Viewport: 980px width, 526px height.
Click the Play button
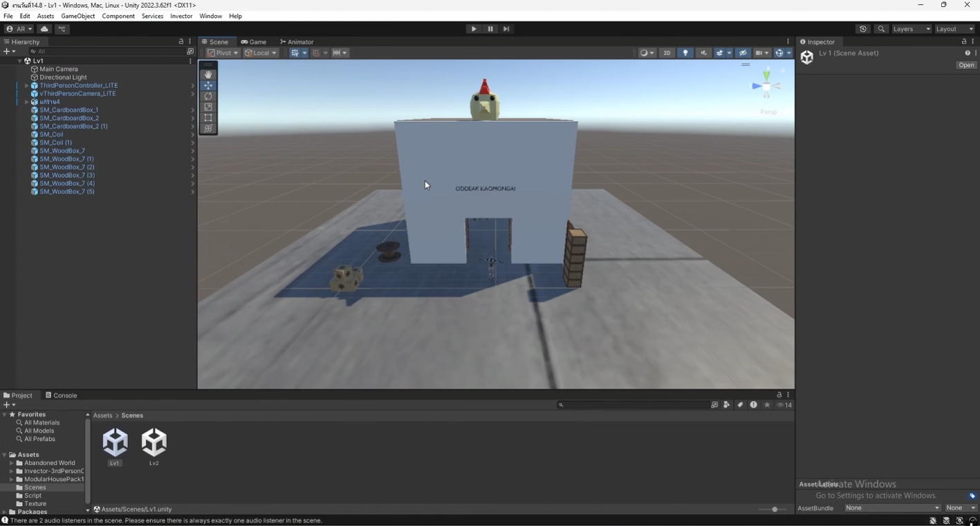(474, 29)
